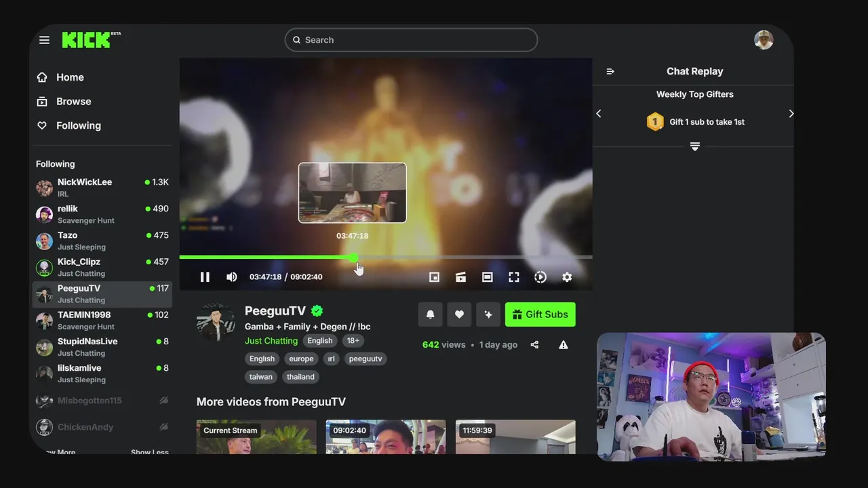Toggle notification bell for PeeguuTV
Screen dimensions: 868x488
[x=430, y=314]
